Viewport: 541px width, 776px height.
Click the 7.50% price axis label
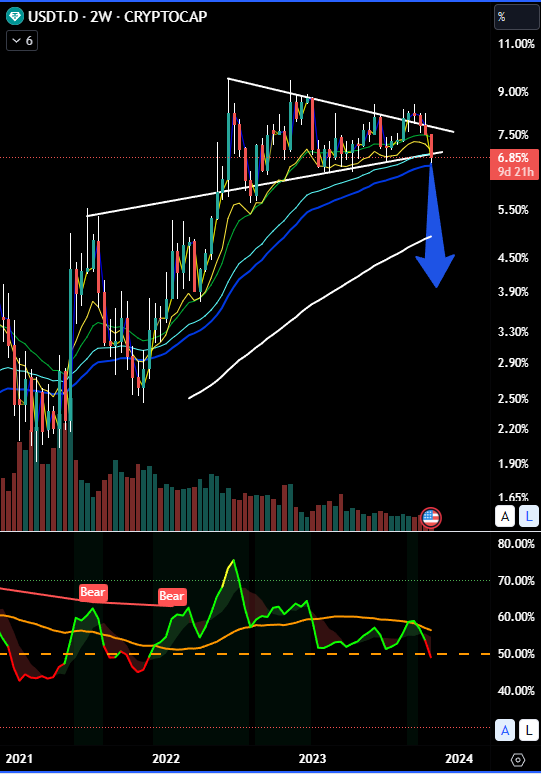(513, 135)
